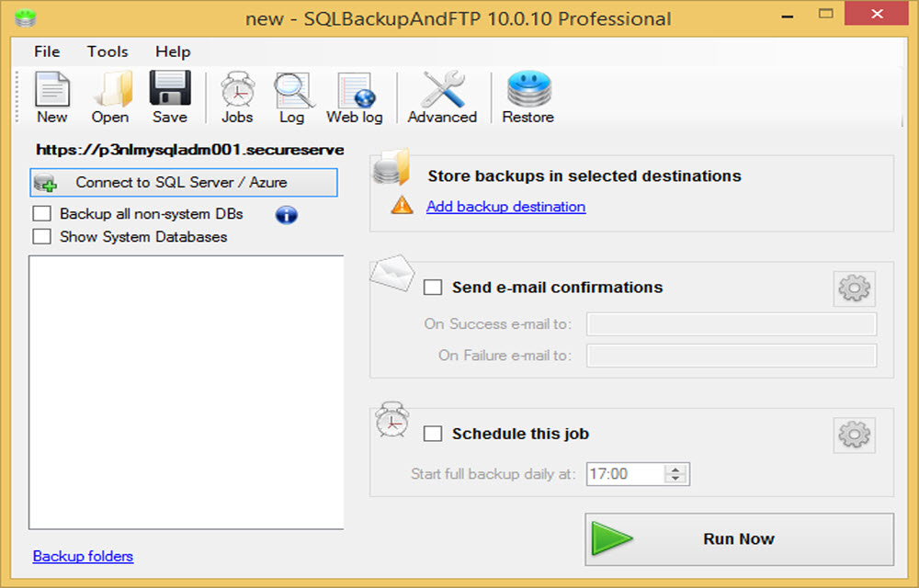
Task: Click the On Failure e-mail field
Action: pyautogui.click(x=732, y=356)
